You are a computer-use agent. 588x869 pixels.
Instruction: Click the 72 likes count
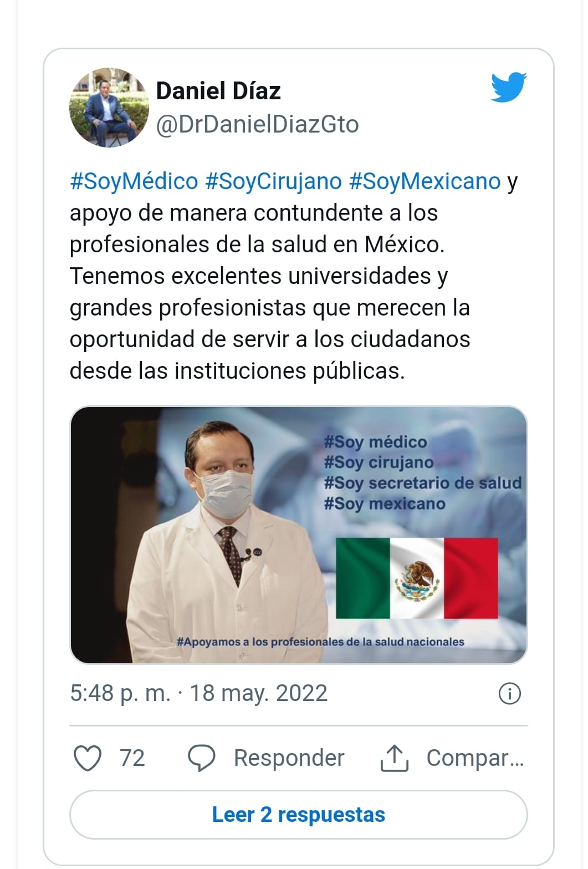click(x=132, y=758)
